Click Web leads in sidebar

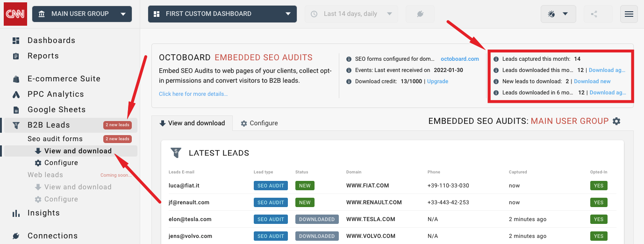45,175
